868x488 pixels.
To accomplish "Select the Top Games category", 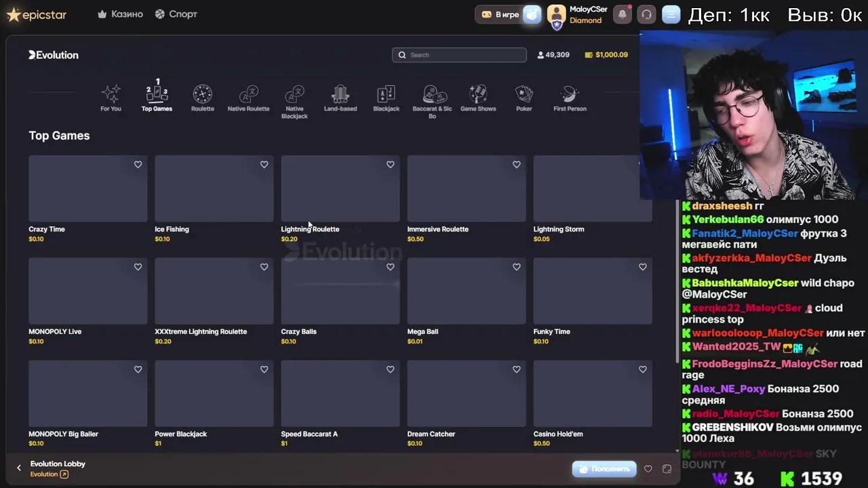I will (157, 96).
